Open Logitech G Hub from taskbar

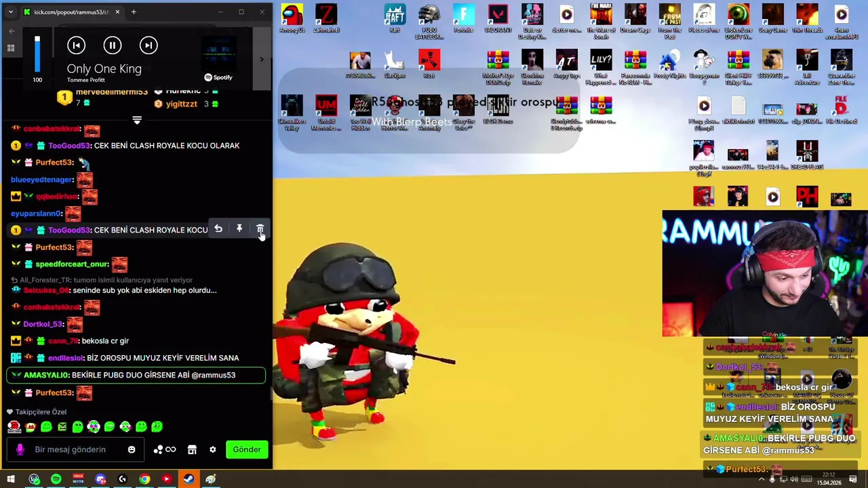point(122,479)
